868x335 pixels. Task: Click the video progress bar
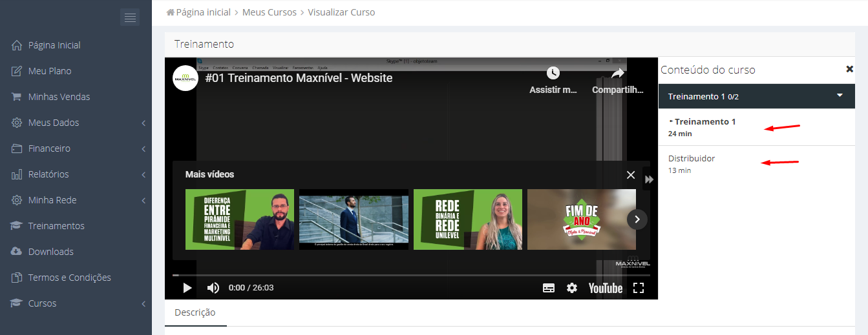click(411, 276)
